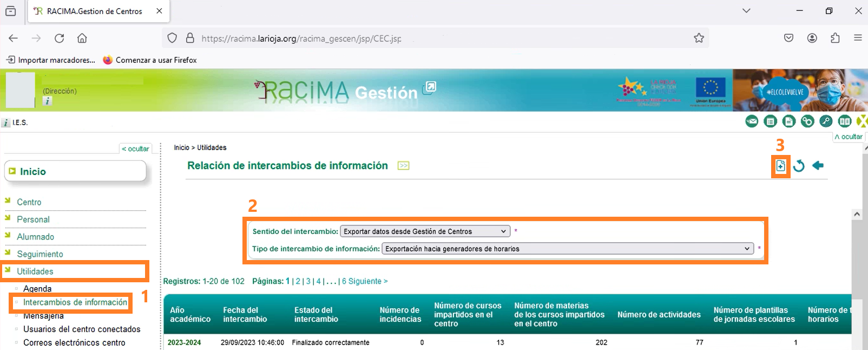The width and height of the screenshot is (868, 350).
Task: Collapse the Utilidades menu section
Action: pyautogui.click(x=35, y=271)
